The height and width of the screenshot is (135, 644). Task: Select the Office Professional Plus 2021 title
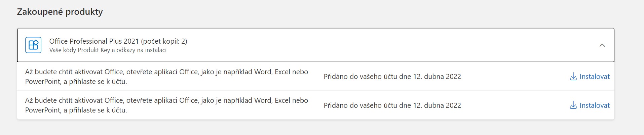tap(94, 41)
